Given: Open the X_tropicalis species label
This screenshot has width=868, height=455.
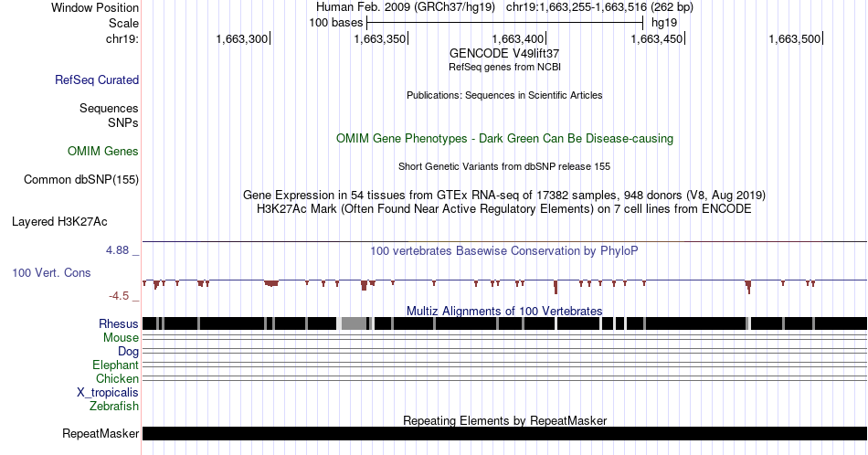Looking at the screenshot, I should [108, 393].
